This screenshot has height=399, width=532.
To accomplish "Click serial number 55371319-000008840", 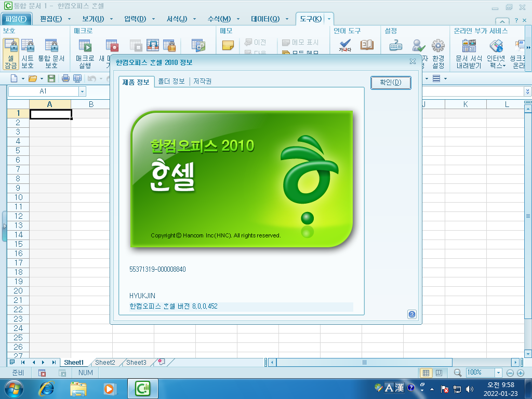I will click(x=157, y=270).
